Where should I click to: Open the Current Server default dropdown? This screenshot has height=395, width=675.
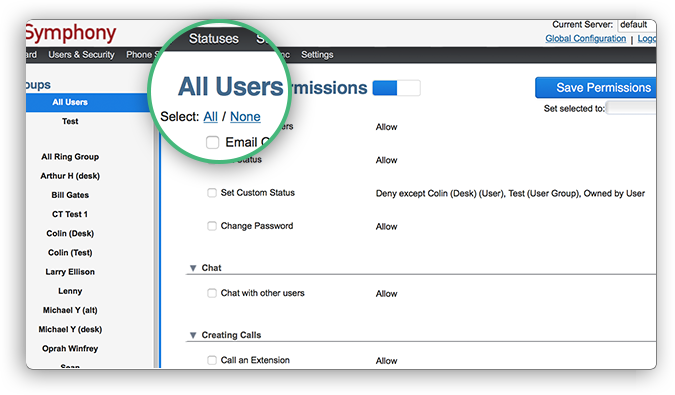tap(637, 25)
